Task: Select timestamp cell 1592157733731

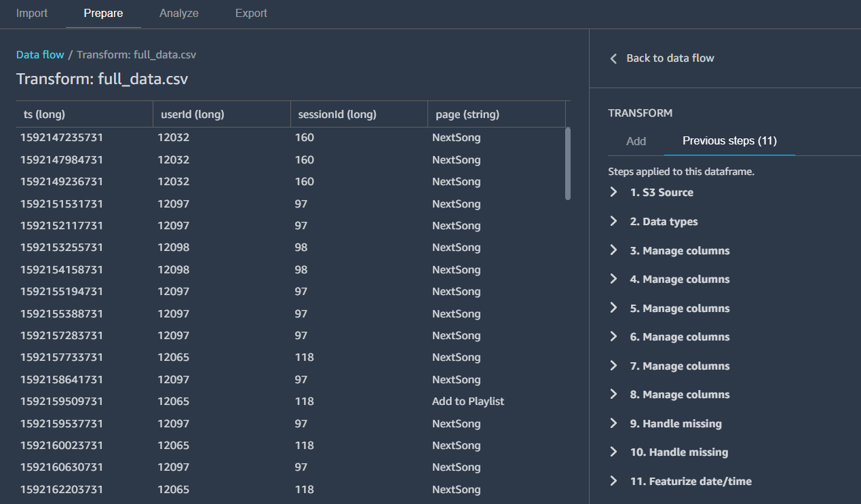Action: tap(62, 357)
